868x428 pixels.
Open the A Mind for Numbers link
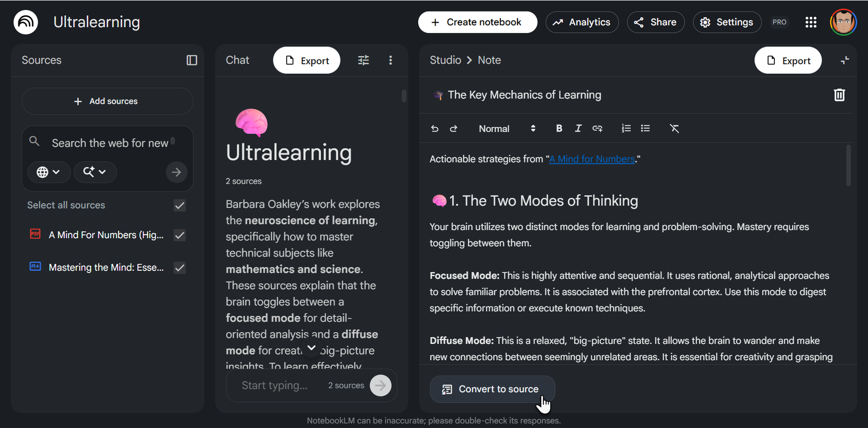click(592, 159)
